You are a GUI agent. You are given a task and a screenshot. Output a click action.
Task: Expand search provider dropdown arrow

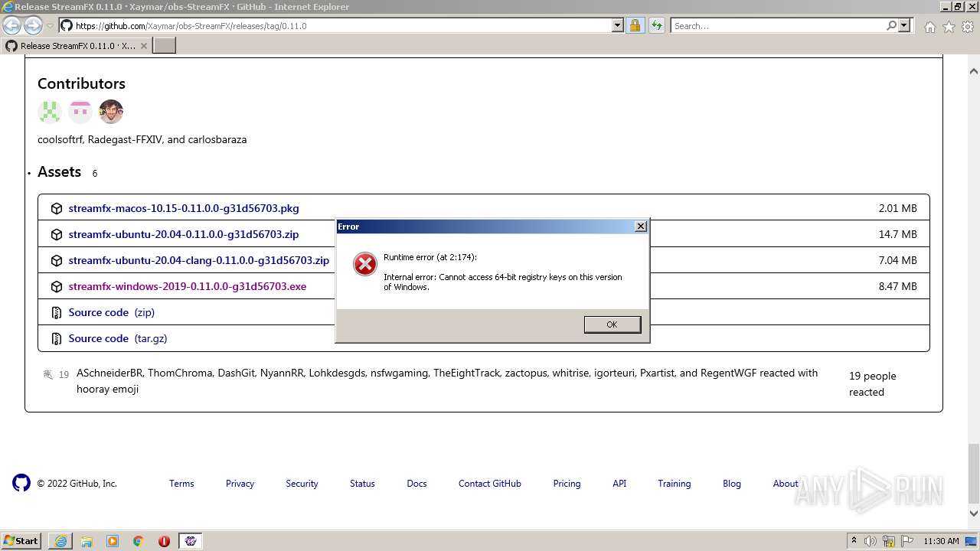[x=904, y=25]
